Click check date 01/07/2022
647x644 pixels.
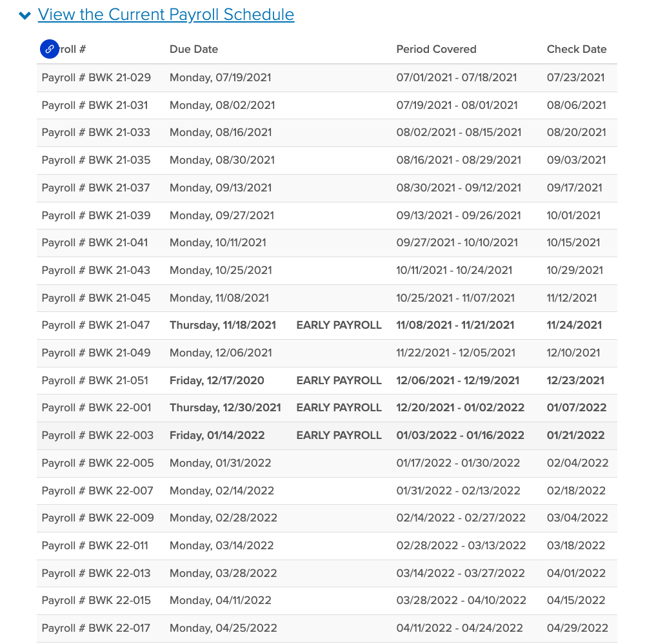coord(577,407)
